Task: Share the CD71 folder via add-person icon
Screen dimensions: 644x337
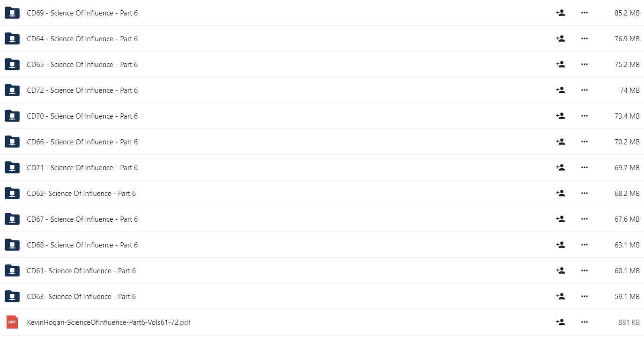Action: (x=560, y=167)
